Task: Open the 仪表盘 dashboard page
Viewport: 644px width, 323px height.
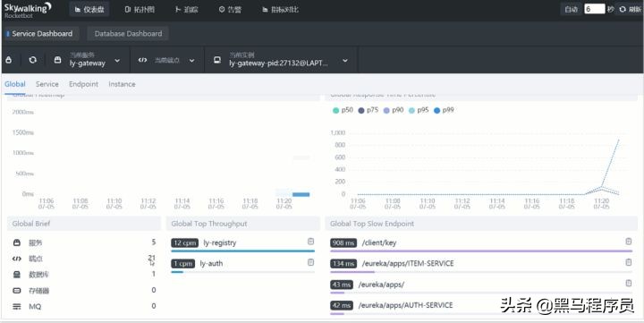Action: (x=89, y=10)
